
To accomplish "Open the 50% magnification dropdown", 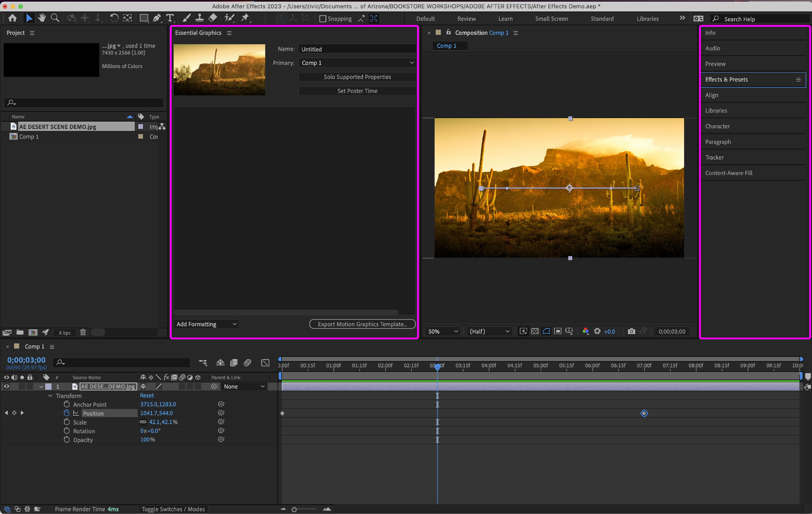I will (443, 331).
